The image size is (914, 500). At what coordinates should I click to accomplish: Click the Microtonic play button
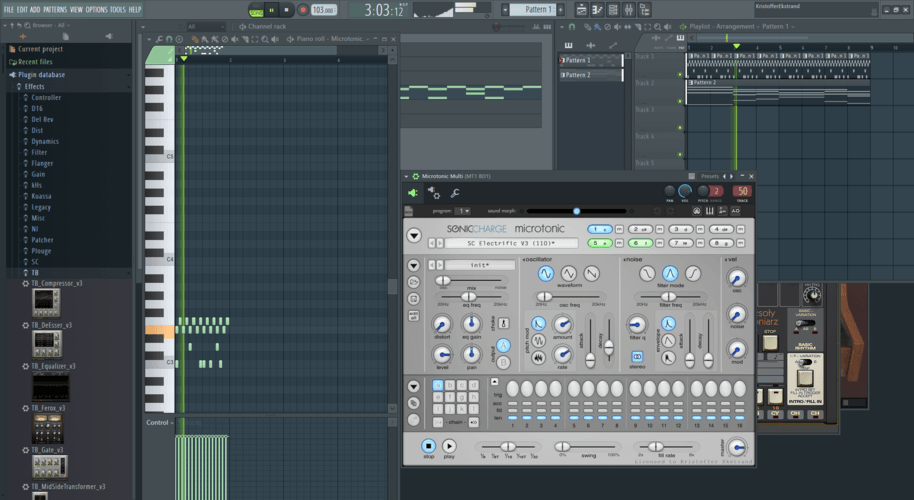click(x=449, y=446)
